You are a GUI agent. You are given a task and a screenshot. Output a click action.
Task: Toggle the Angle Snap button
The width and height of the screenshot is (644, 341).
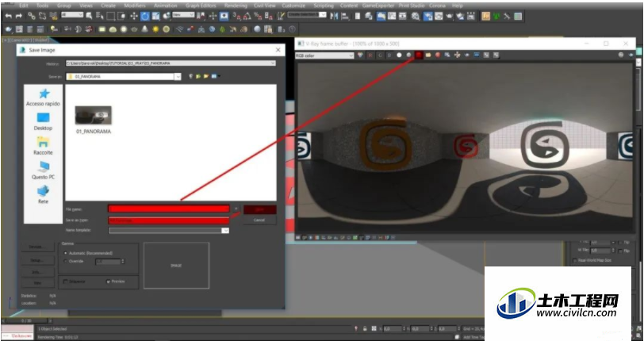pos(247,16)
